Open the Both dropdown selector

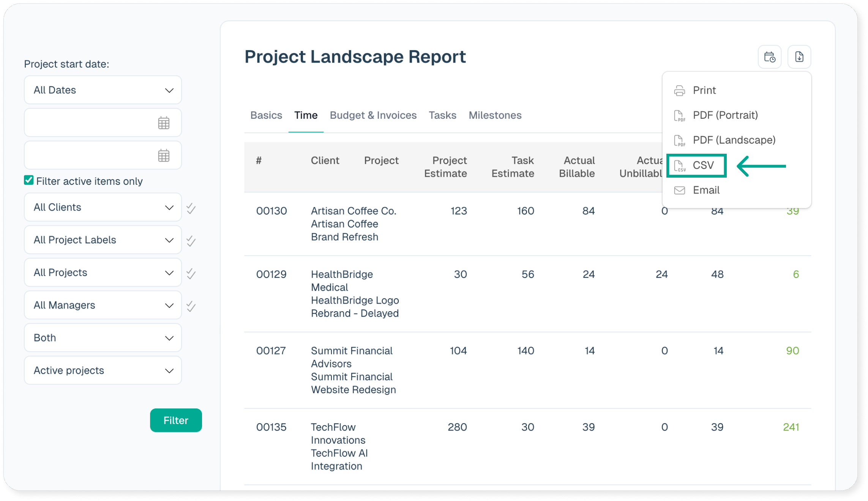(x=103, y=338)
